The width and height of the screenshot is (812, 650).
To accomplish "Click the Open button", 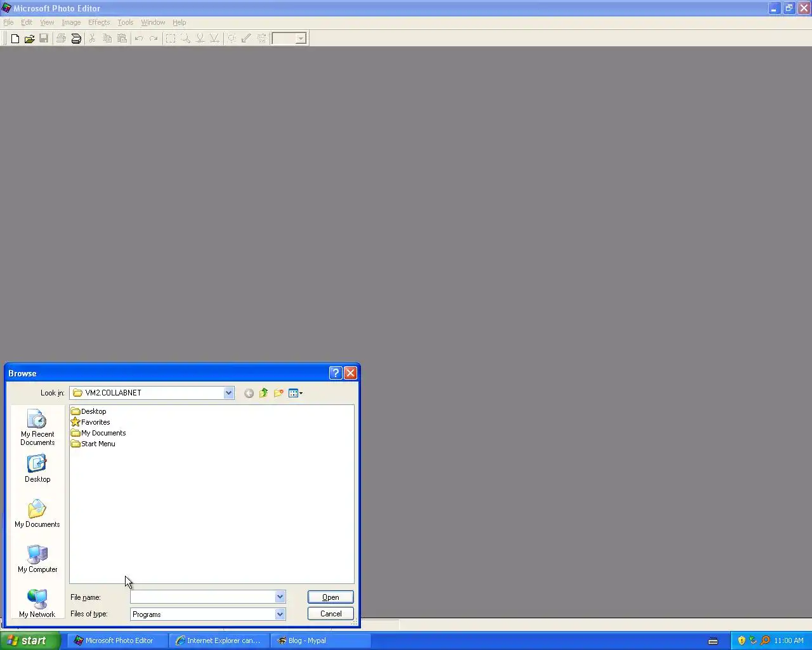I will coord(331,597).
